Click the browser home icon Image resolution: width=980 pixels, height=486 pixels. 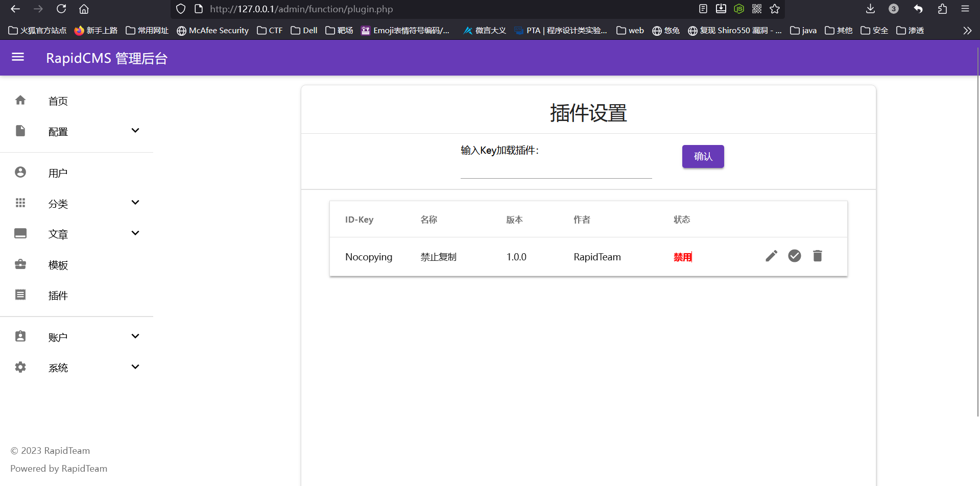point(84,9)
